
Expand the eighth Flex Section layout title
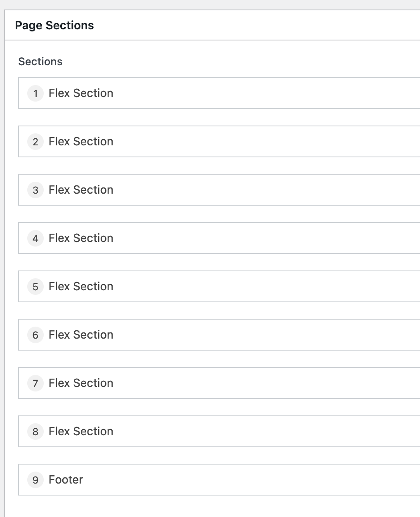click(x=81, y=432)
